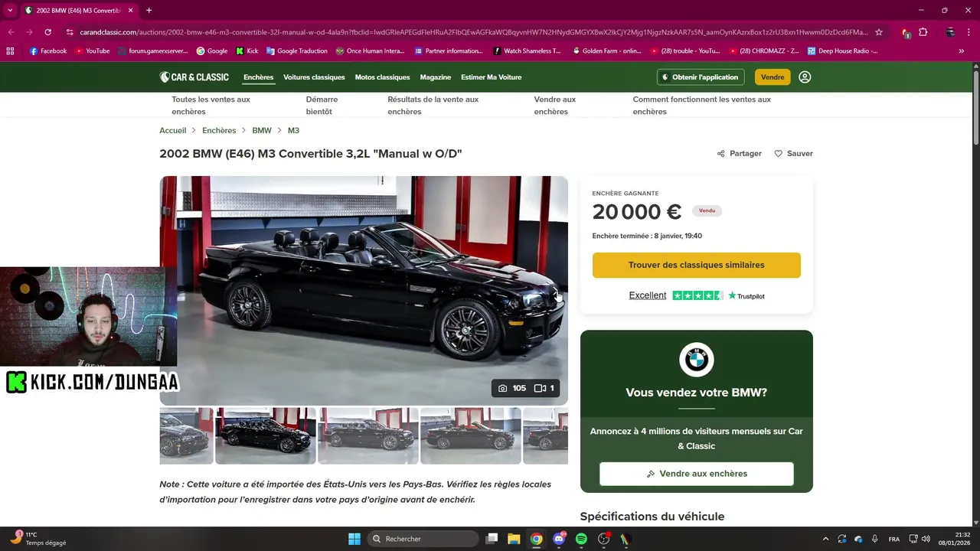Viewport: 980px width, 551px height.
Task: Go to the M3 breadcrumb
Action: click(293, 131)
